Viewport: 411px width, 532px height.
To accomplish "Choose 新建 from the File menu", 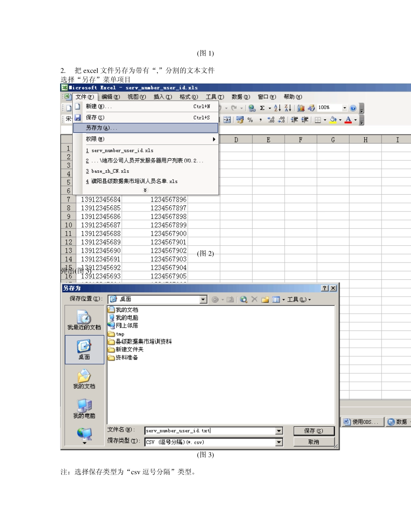I will [x=145, y=106].
